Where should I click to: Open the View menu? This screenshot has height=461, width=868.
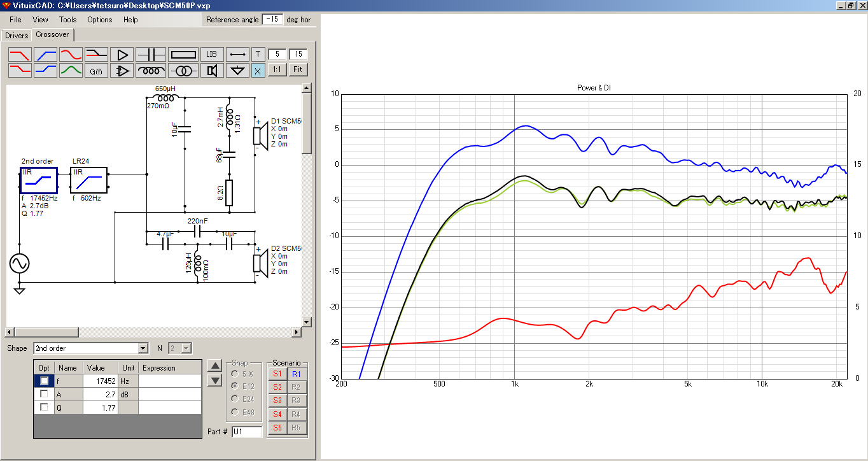40,20
